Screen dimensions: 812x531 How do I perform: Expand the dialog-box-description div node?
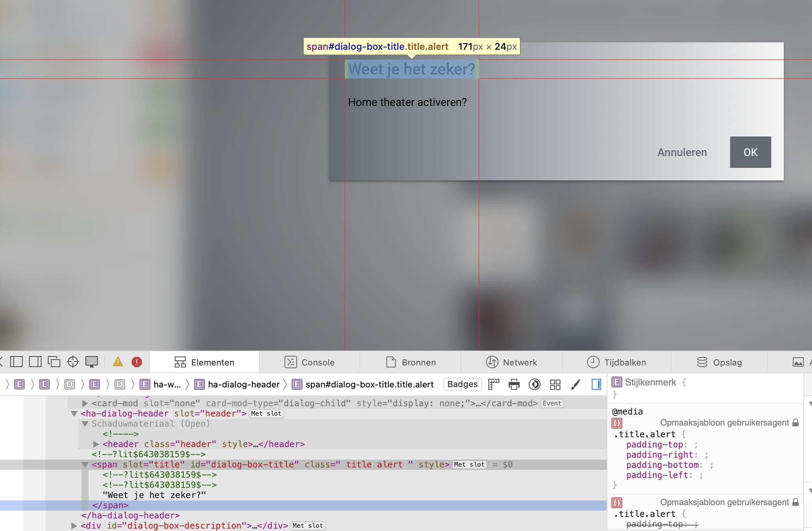click(x=74, y=526)
